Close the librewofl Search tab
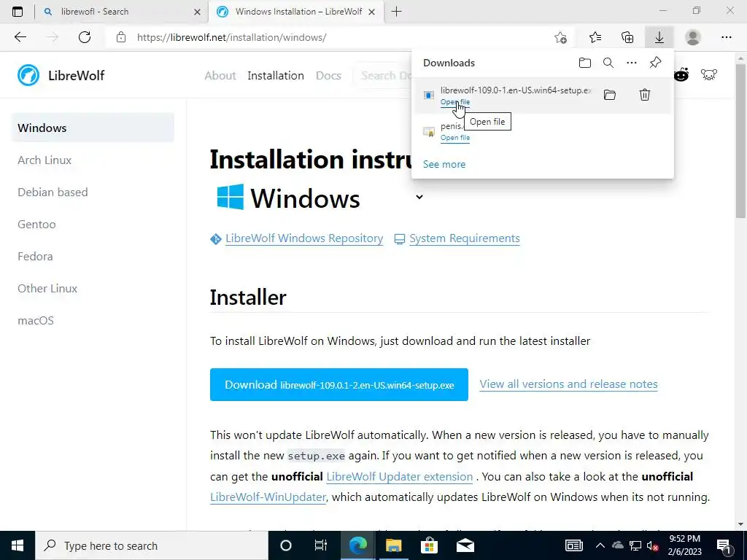Viewport: 747px width, 560px height. (197, 12)
